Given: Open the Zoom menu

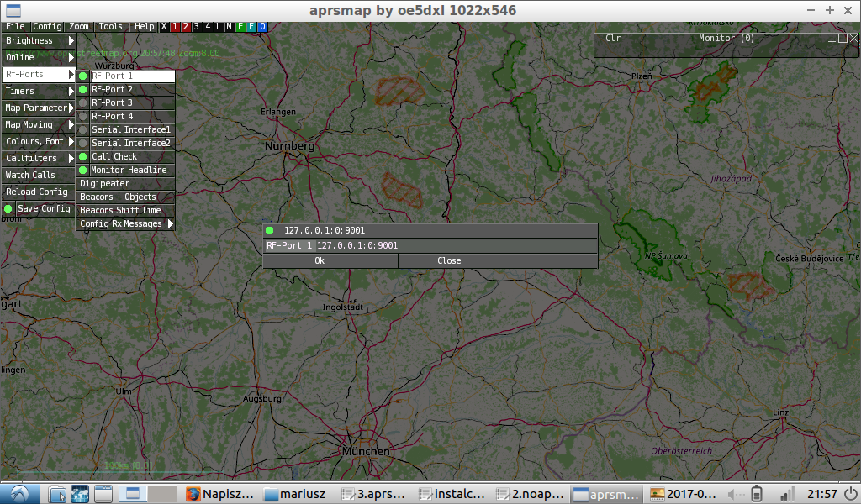Looking at the screenshot, I should [x=79, y=26].
